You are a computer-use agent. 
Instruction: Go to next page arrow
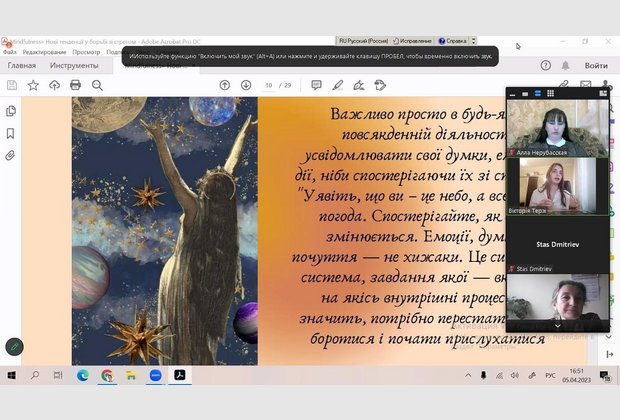[246, 85]
